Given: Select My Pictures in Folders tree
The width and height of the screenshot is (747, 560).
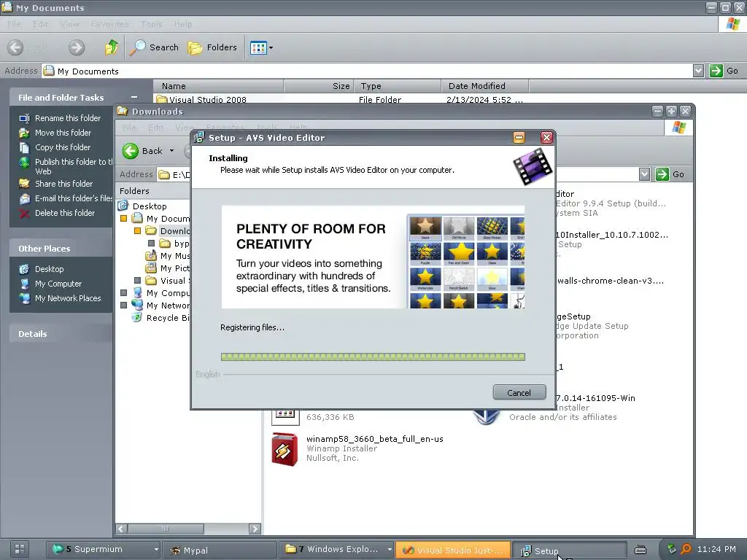Looking at the screenshot, I should coord(174,268).
